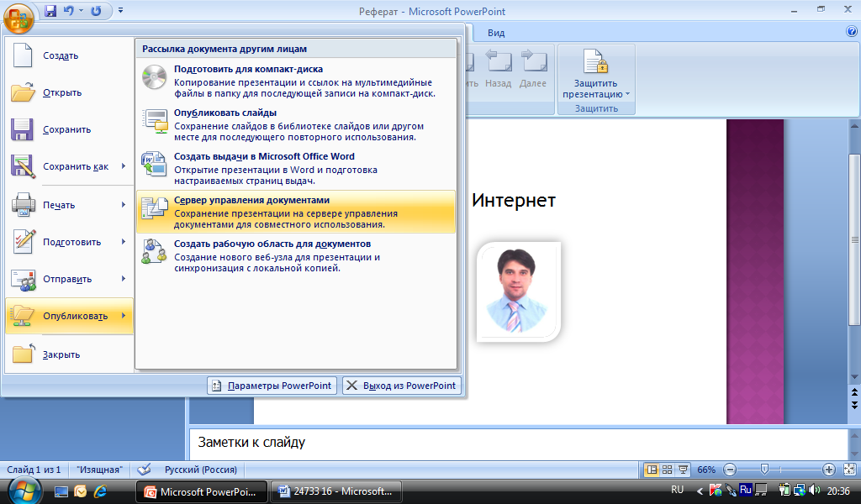Expand the Отправить submenu arrow

point(124,279)
